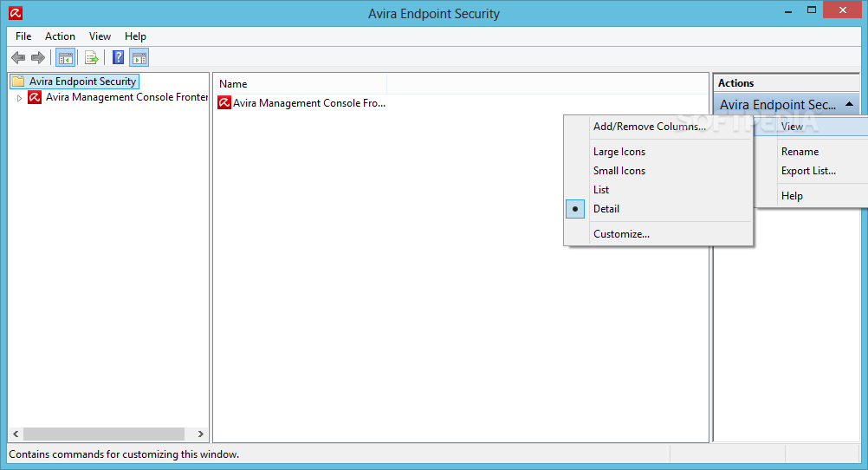Image resolution: width=868 pixels, height=470 pixels.
Task: Expand the Avira Management Console Frontend node
Action: (x=19, y=98)
